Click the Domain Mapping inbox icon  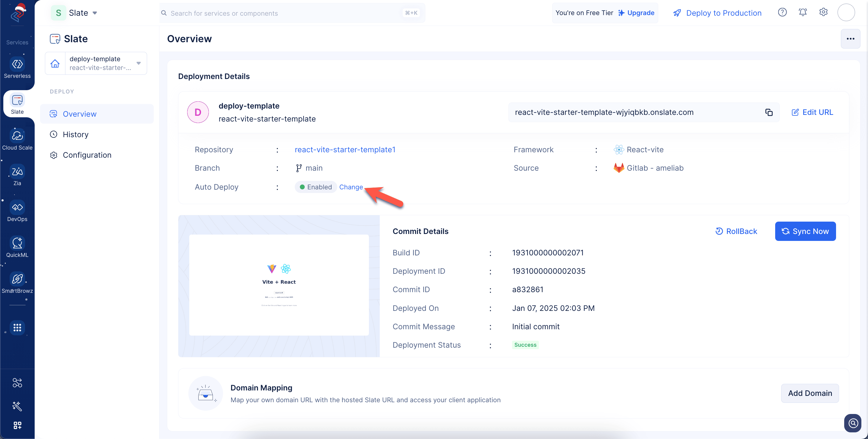tap(206, 393)
